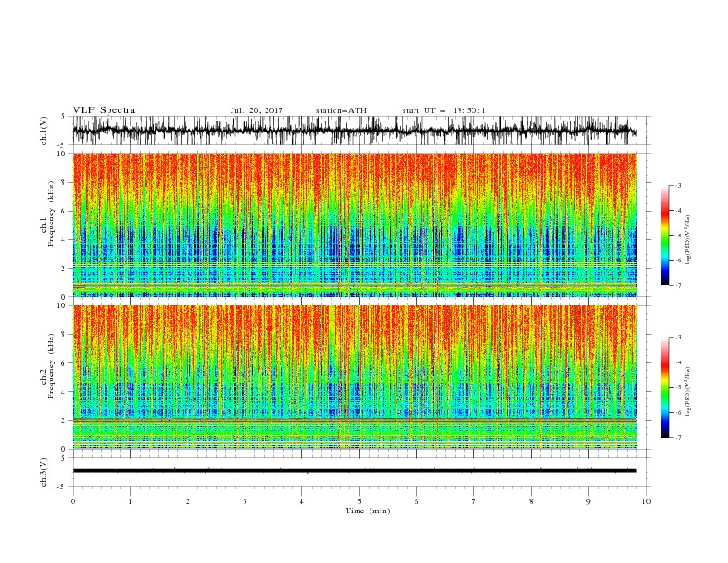Click inside the ch.2 spectrogram plot
Image resolution: width=728 pixels, height=563 pixels.
(x=354, y=377)
